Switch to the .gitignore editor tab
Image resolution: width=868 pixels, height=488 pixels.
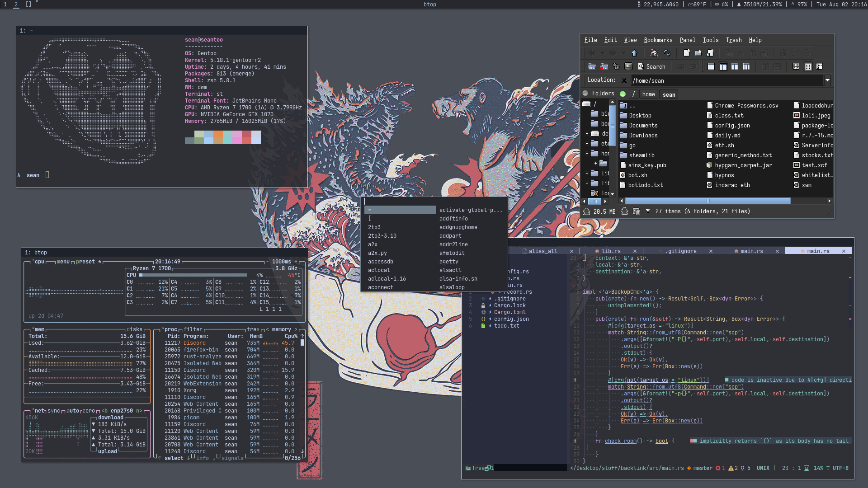pyautogui.click(x=682, y=251)
